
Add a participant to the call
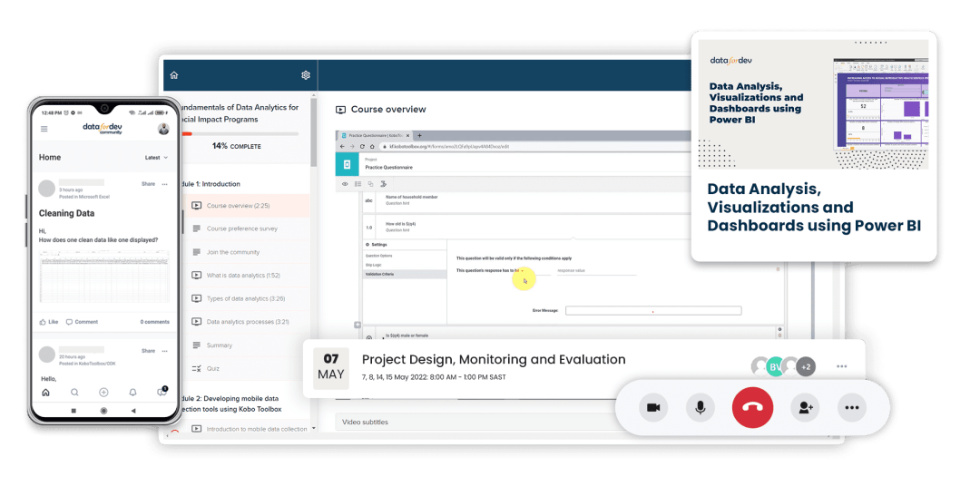(x=805, y=408)
